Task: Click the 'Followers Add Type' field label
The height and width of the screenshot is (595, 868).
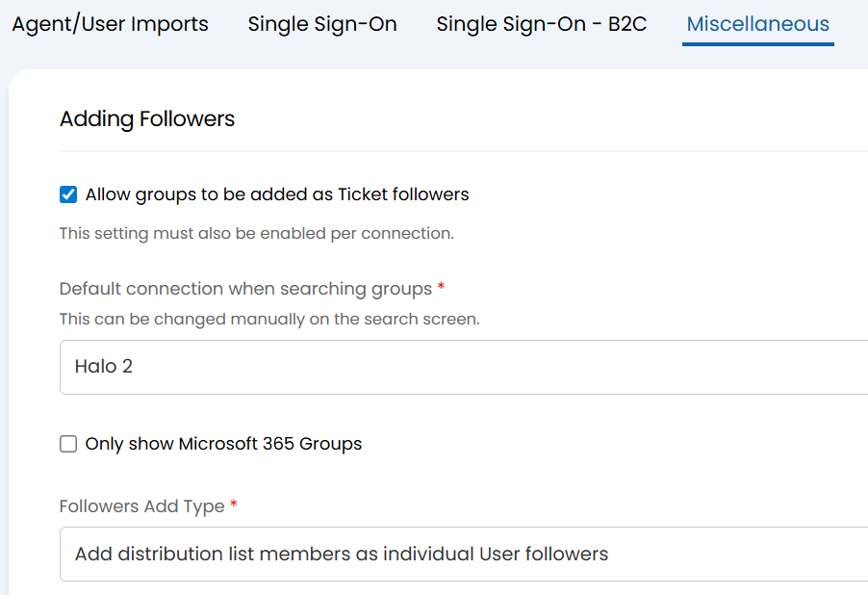Action: tap(141, 506)
